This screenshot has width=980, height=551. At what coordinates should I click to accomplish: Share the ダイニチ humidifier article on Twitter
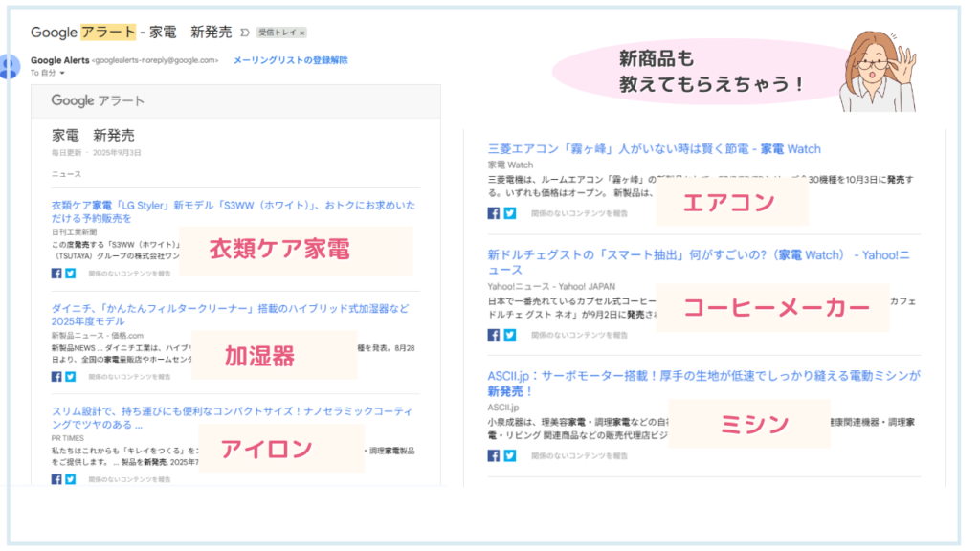tap(71, 377)
